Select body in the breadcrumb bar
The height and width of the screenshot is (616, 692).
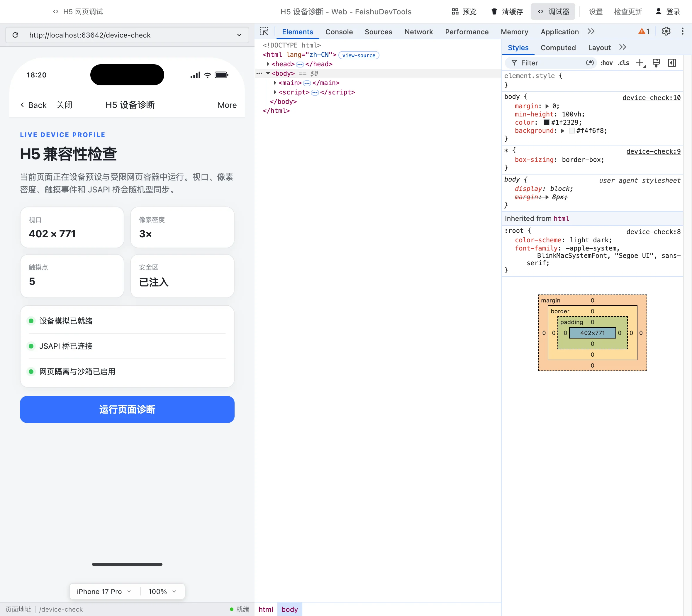pyautogui.click(x=289, y=609)
